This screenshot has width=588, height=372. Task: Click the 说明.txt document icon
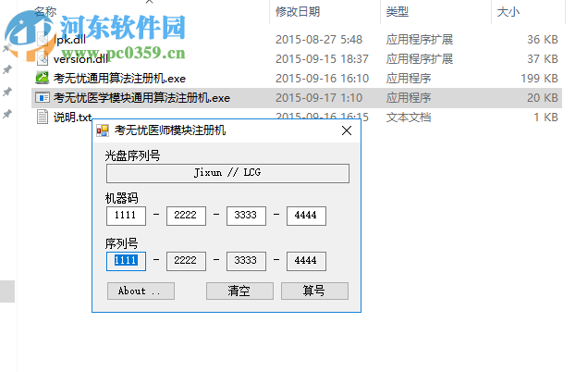pos(42,117)
